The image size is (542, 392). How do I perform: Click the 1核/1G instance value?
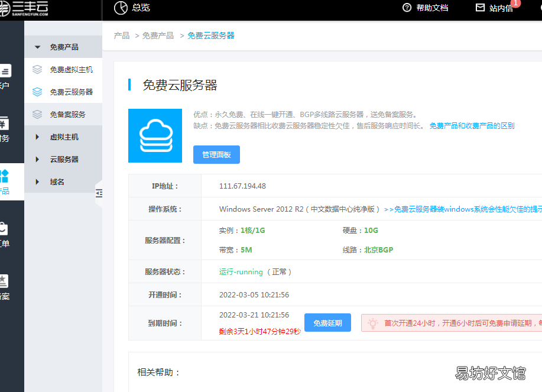[253, 230]
